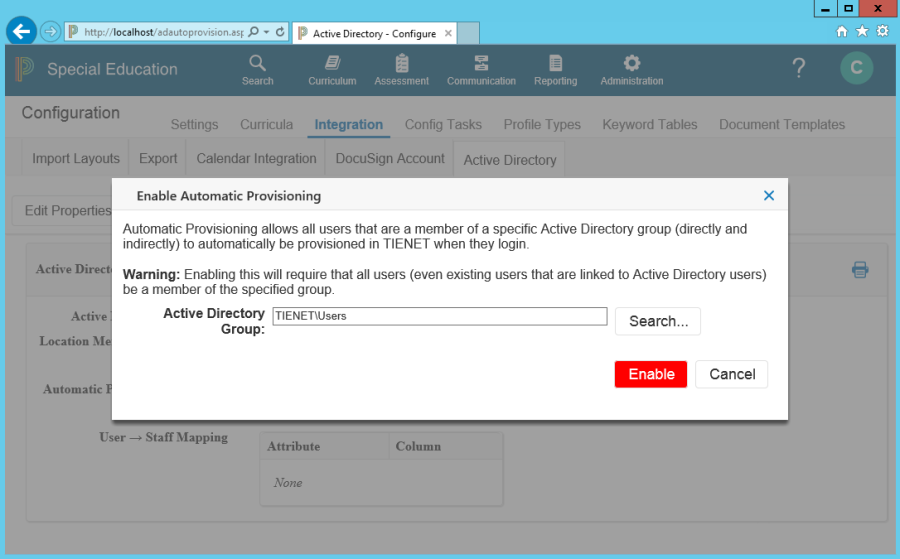This screenshot has height=559, width=900.
Task: Switch to the Settings tab
Action: pos(194,125)
